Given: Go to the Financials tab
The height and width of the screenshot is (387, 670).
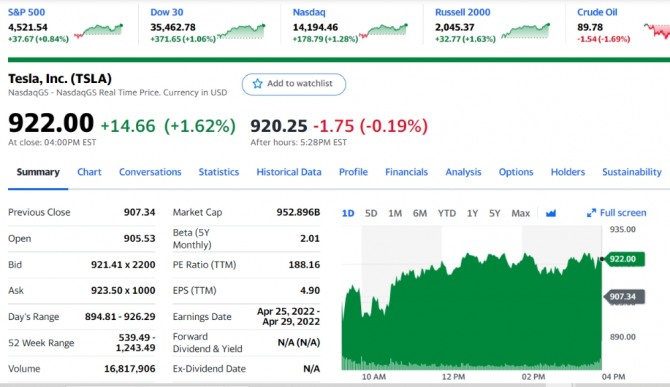Looking at the screenshot, I should pos(406,172).
